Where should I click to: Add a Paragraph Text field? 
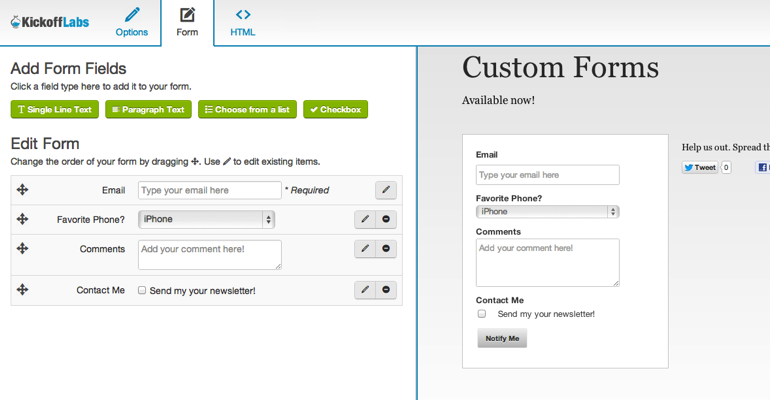tap(148, 110)
